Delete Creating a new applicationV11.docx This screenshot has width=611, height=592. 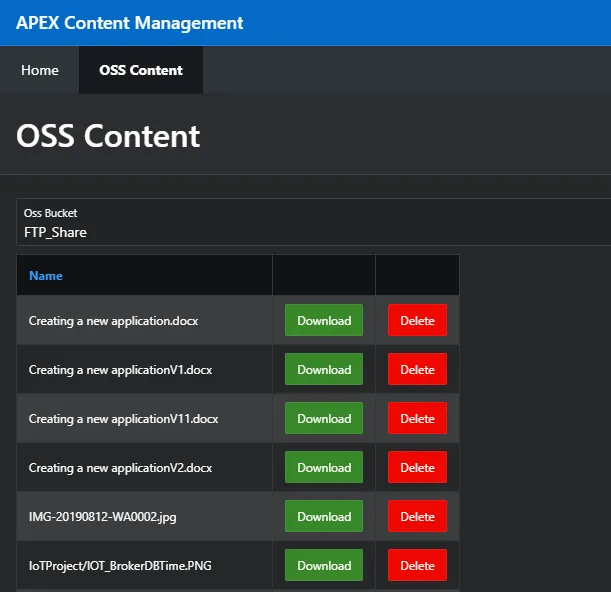click(417, 419)
